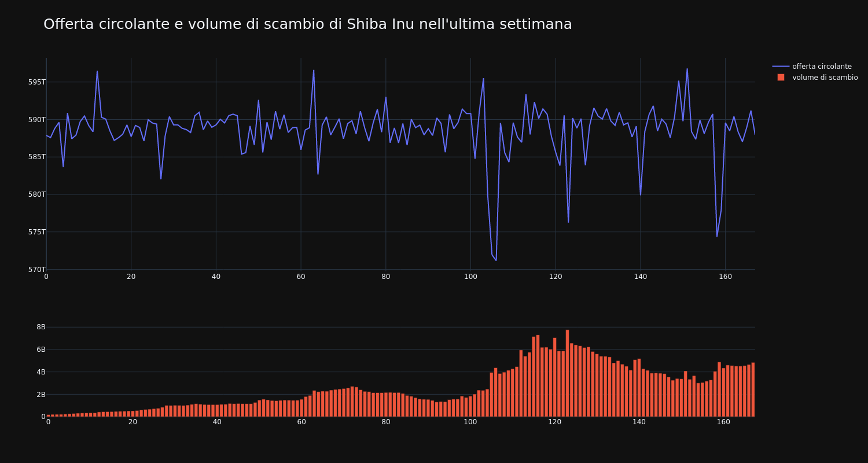Click the 4B label on volume axis
This screenshot has height=463, width=868.
click(41, 372)
